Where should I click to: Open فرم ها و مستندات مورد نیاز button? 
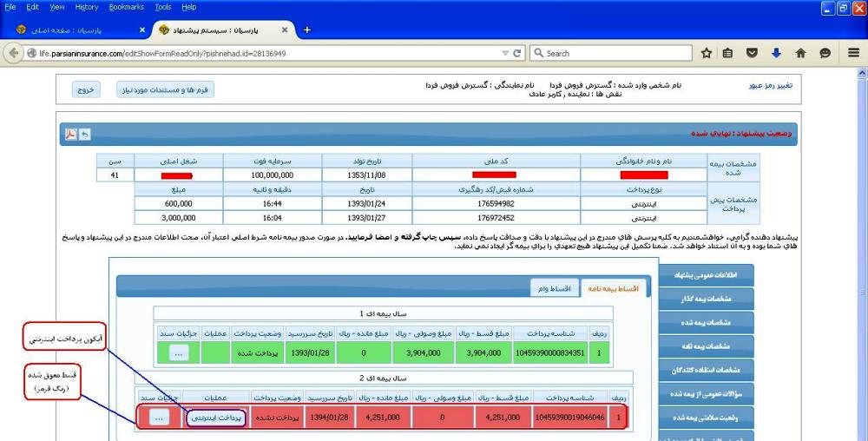coord(165,89)
